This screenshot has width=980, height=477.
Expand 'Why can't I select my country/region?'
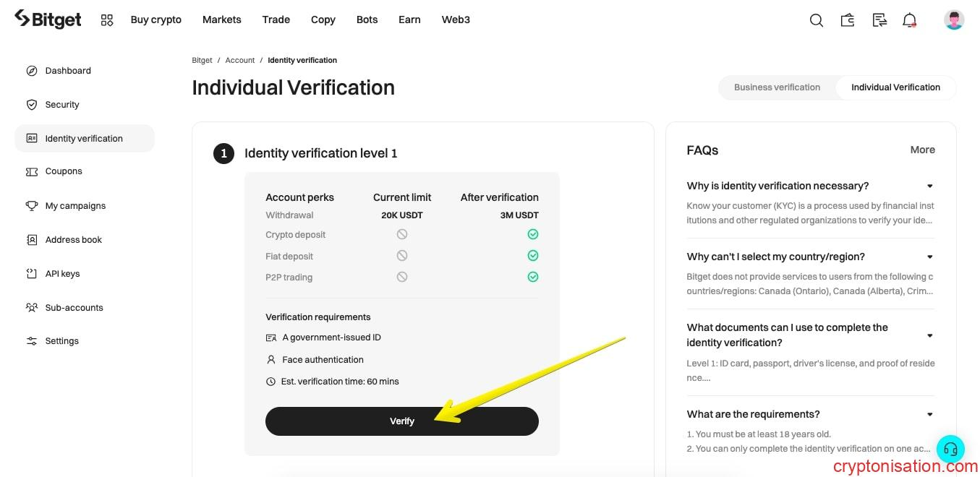click(x=930, y=257)
